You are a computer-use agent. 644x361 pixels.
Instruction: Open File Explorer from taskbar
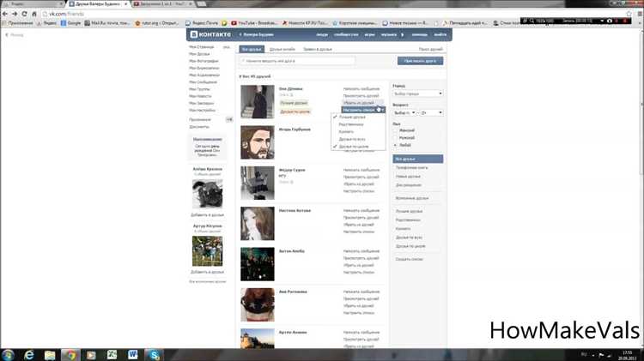50,355
